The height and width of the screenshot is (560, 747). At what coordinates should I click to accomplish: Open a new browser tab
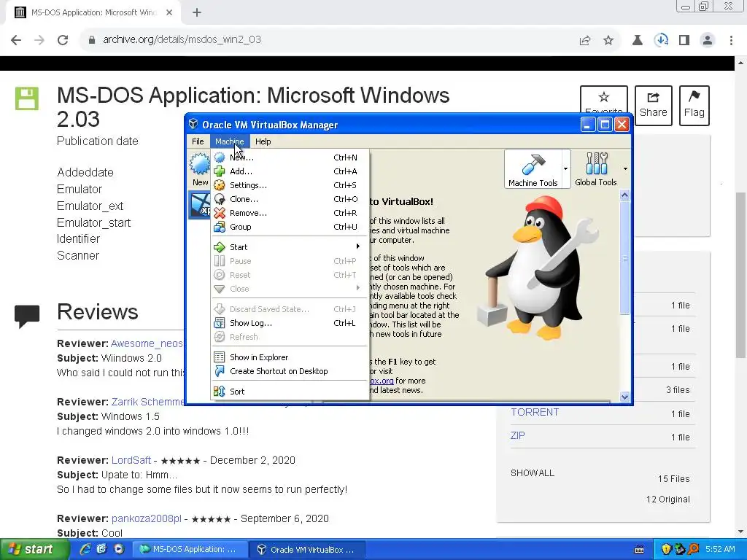click(x=197, y=13)
